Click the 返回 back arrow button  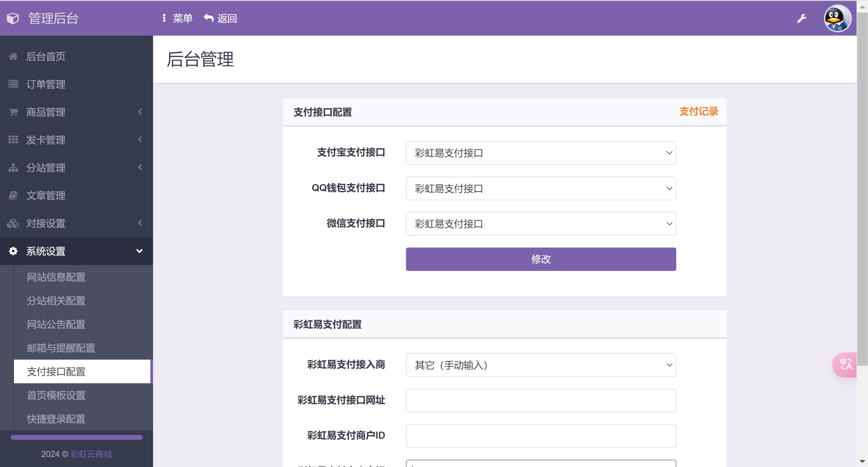coord(220,18)
